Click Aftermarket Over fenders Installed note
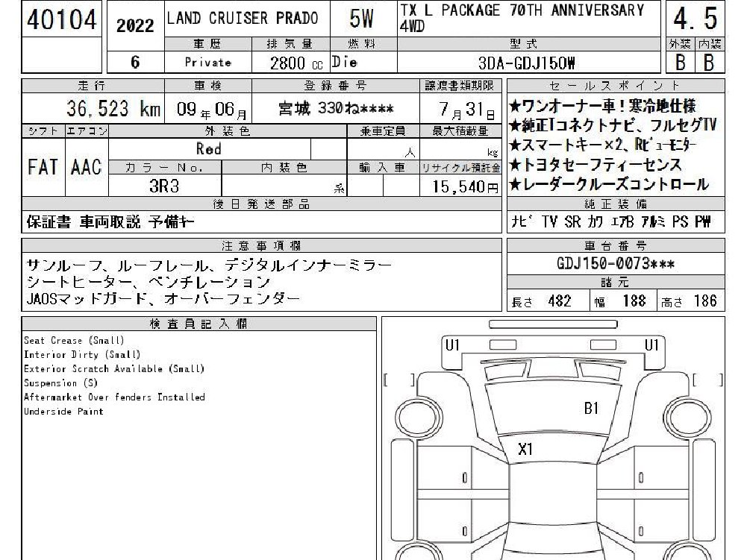 [x=114, y=397]
